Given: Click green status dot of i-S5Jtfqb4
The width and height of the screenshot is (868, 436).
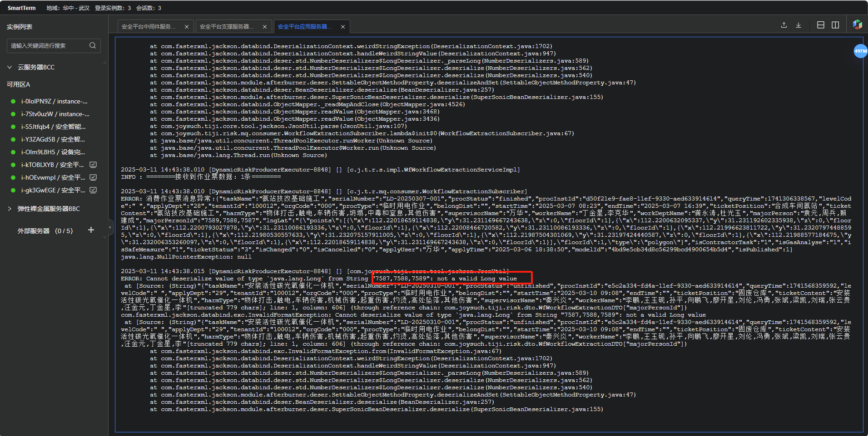Looking at the screenshot, I should 13,127.
